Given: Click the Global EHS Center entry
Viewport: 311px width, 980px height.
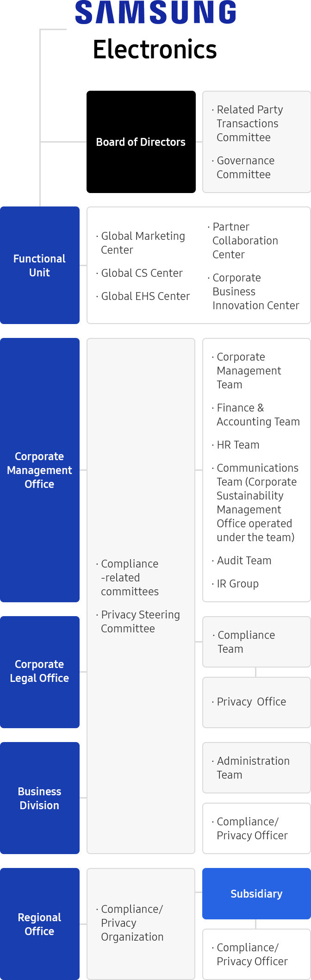Looking at the screenshot, I should coord(145,296).
